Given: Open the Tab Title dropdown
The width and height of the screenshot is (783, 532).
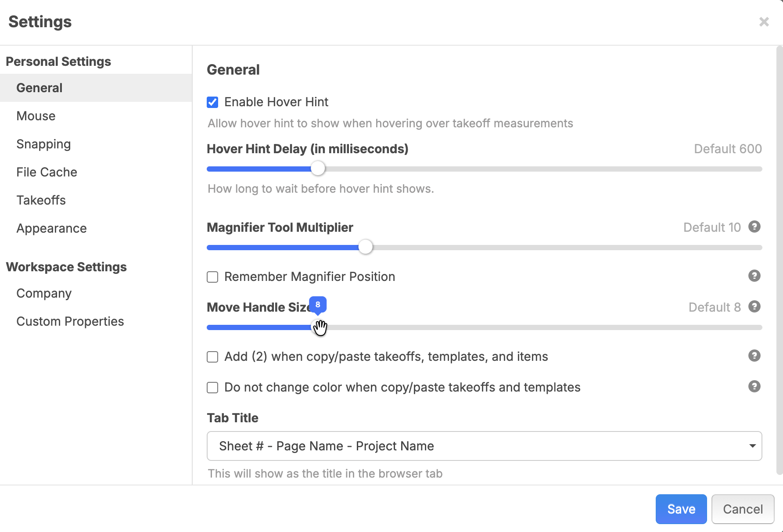Looking at the screenshot, I should (484, 446).
